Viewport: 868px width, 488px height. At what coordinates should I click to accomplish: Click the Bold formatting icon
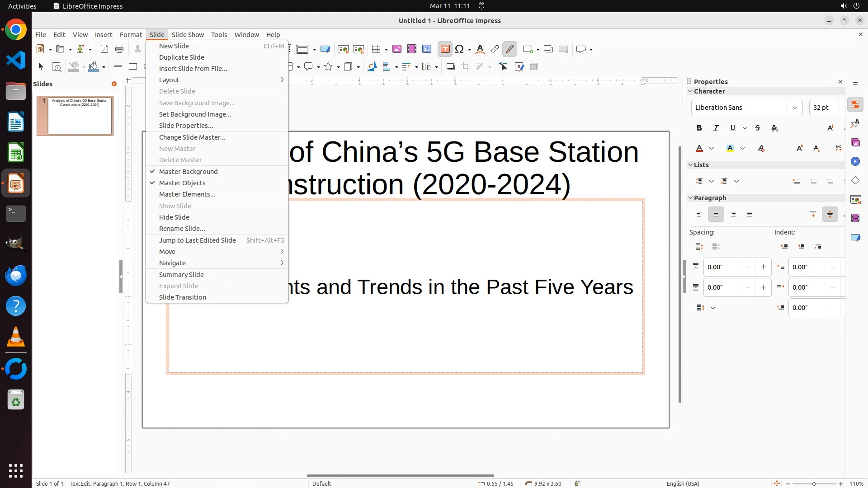(699, 128)
